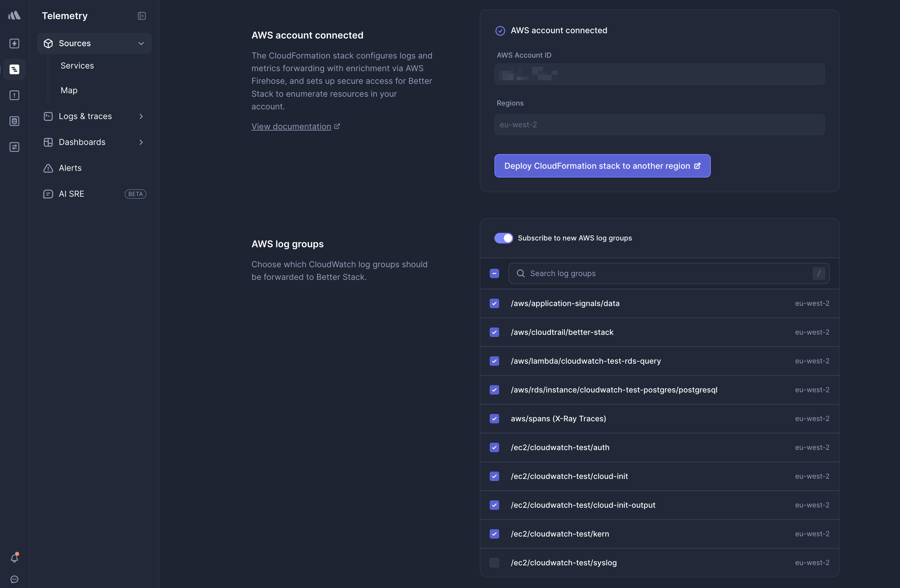
Task: Open the settings sliders icon in sidebar
Action: (14, 147)
